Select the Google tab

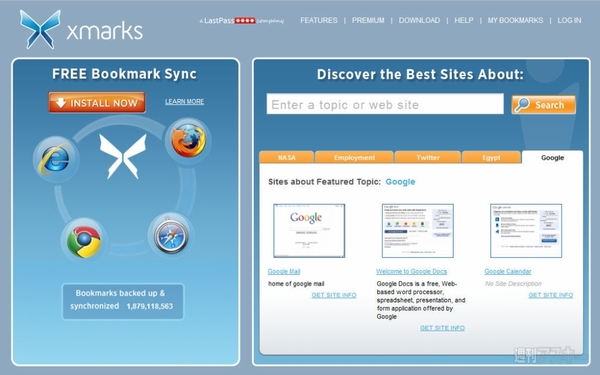pos(553,157)
